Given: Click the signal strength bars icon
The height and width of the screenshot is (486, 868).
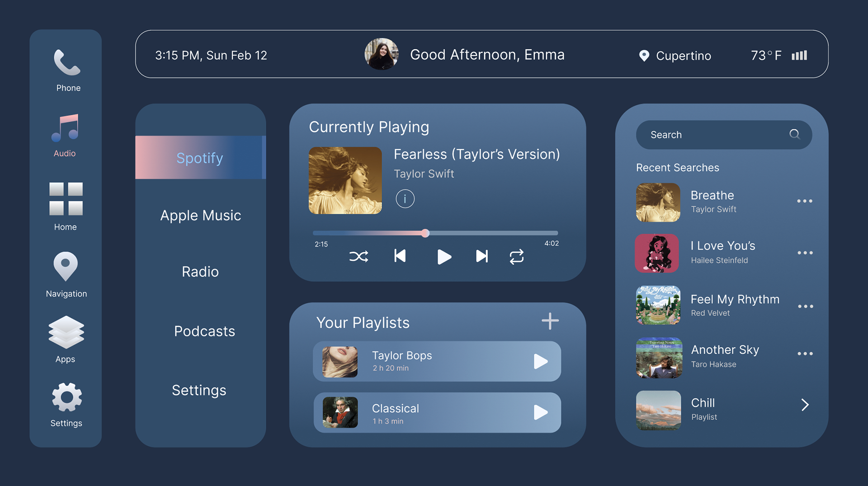Looking at the screenshot, I should 799,55.
